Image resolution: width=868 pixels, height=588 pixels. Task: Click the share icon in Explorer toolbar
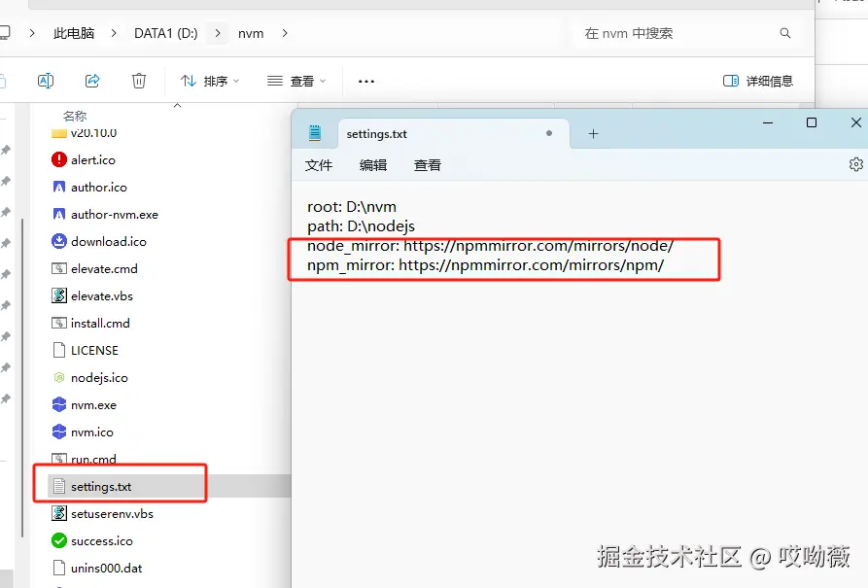point(92,81)
